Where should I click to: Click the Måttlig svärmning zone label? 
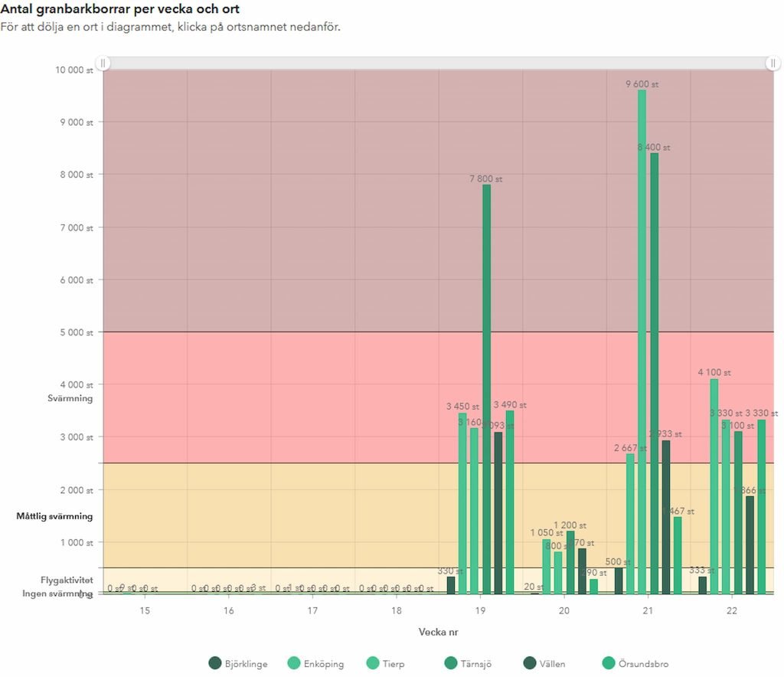[54, 516]
